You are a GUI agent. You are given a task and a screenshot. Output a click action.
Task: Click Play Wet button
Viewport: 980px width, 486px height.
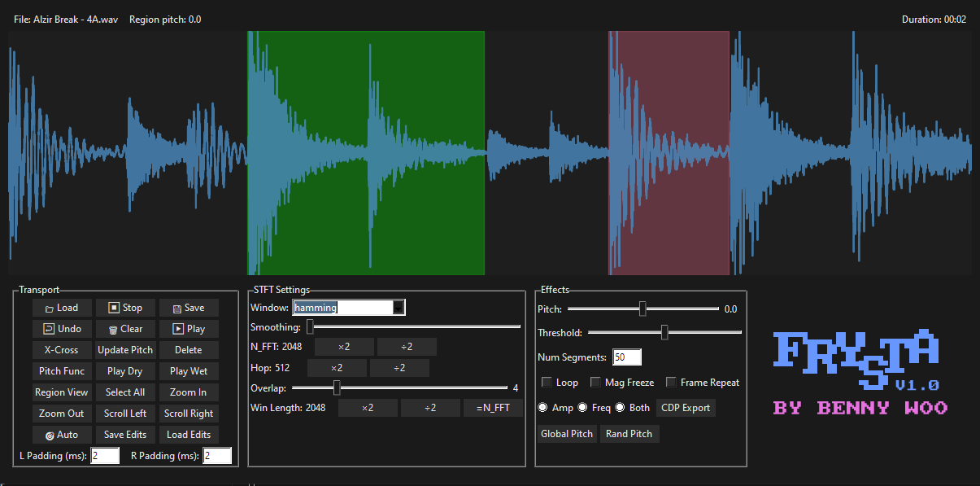click(x=189, y=371)
